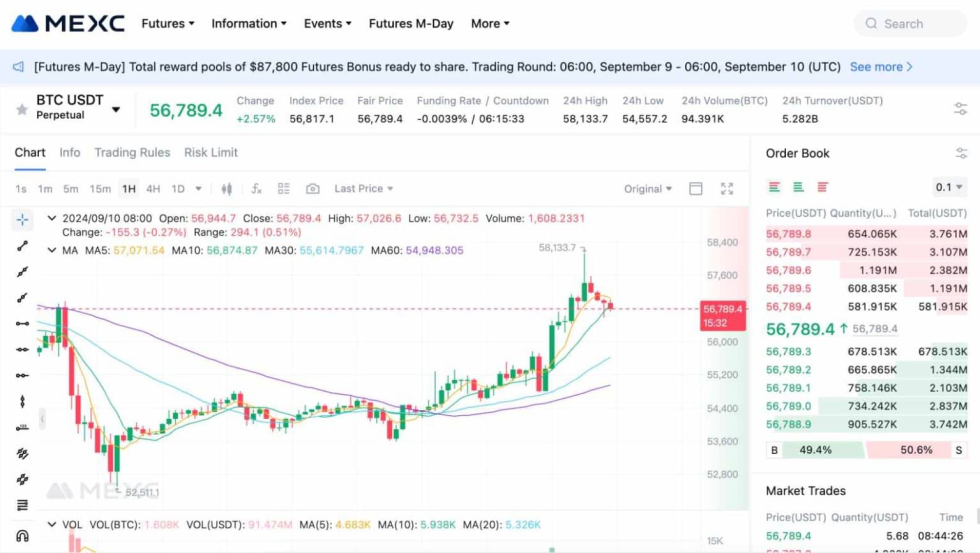Click the Search input field
The height and width of the screenshot is (553, 980).
click(x=910, y=24)
